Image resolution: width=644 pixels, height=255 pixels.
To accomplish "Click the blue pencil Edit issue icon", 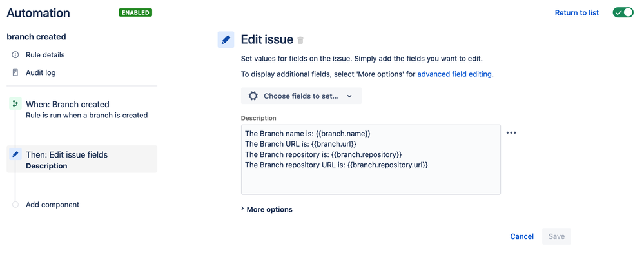I will (226, 39).
